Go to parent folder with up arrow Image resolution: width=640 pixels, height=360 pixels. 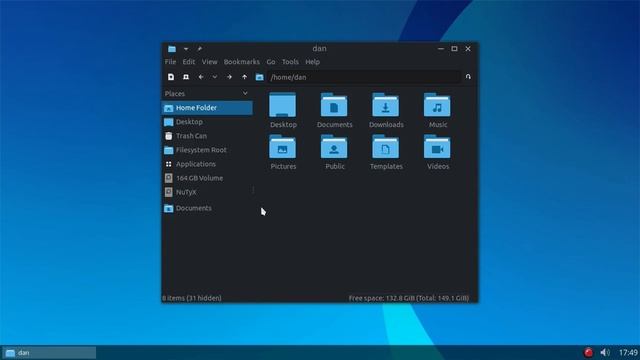[x=244, y=77]
